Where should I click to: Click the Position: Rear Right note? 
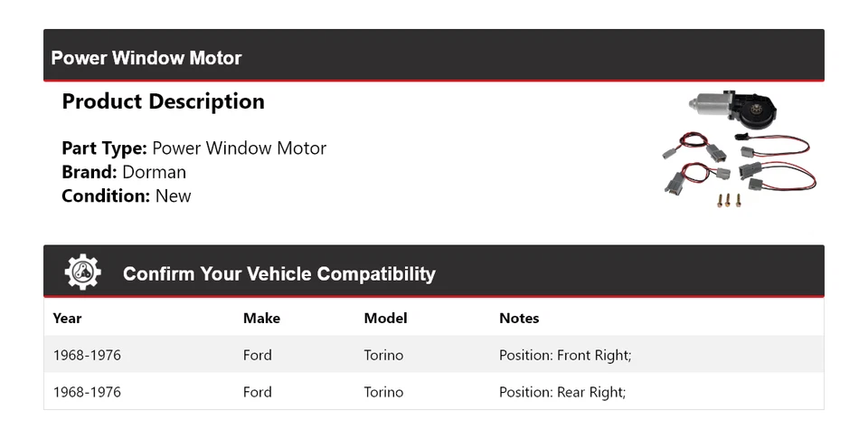pyautogui.click(x=562, y=392)
